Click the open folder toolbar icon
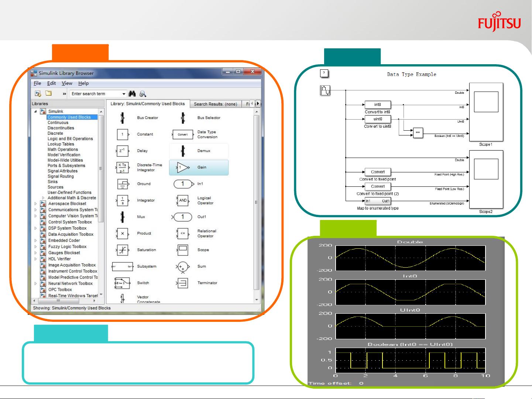The width and height of the screenshot is (532, 399). [x=48, y=93]
